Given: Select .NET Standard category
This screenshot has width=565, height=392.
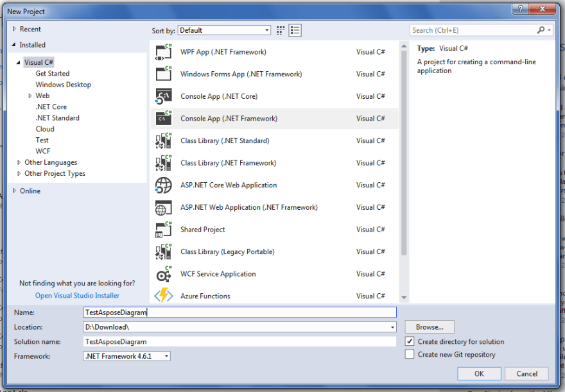Looking at the screenshot, I should tap(58, 118).
